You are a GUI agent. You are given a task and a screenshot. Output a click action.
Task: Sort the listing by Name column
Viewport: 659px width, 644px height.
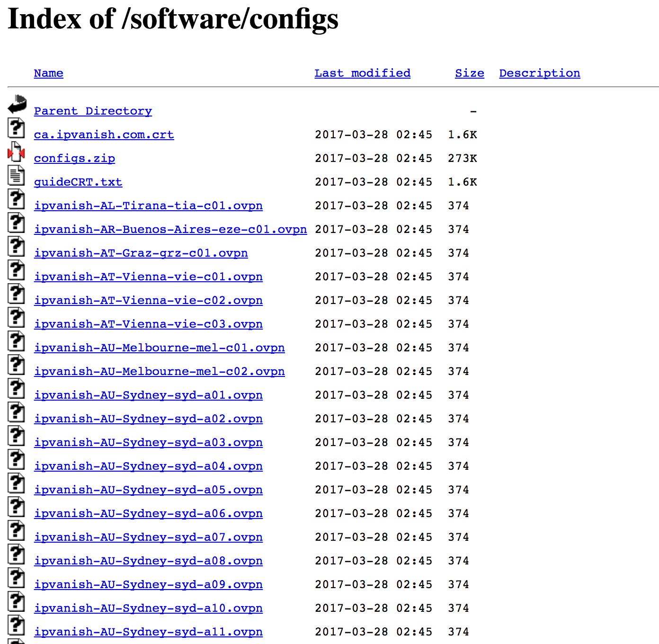pyautogui.click(x=48, y=73)
